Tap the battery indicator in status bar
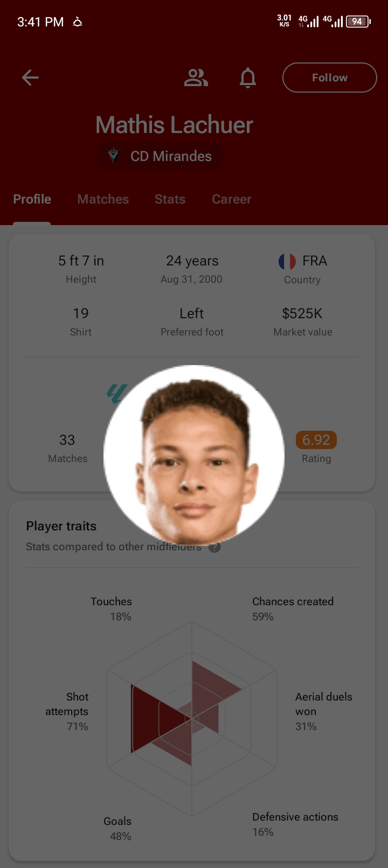Screen dimensions: 388x868 pyautogui.click(x=358, y=22)
